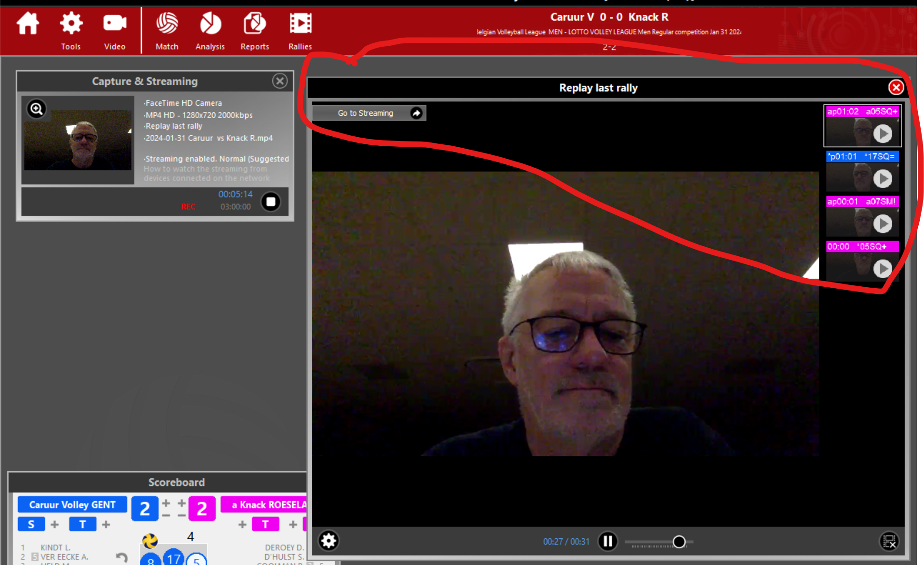
Task: Click the magenta away team score 2
Action: pos(202,509)
